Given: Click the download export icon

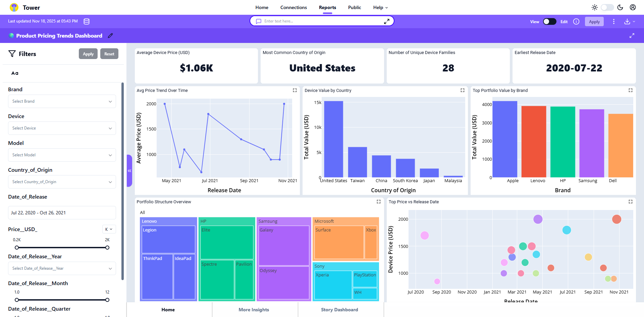Looking at the screenshot, I should [x=627, y=21].
